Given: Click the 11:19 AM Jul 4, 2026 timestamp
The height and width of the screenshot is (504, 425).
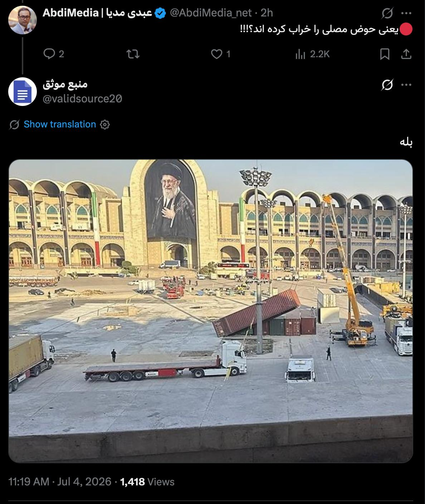Looking at the screenshot, I should pyautogui.click(x=60, y=481).
